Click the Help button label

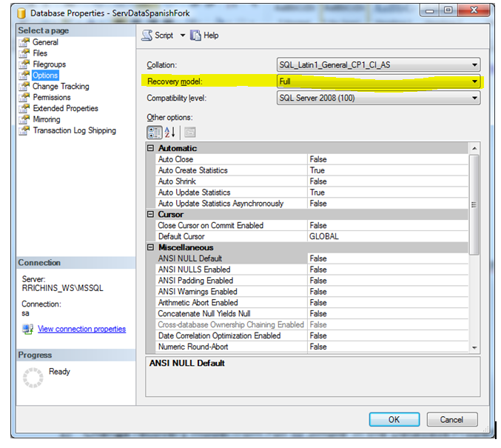(x=211, y=36)
